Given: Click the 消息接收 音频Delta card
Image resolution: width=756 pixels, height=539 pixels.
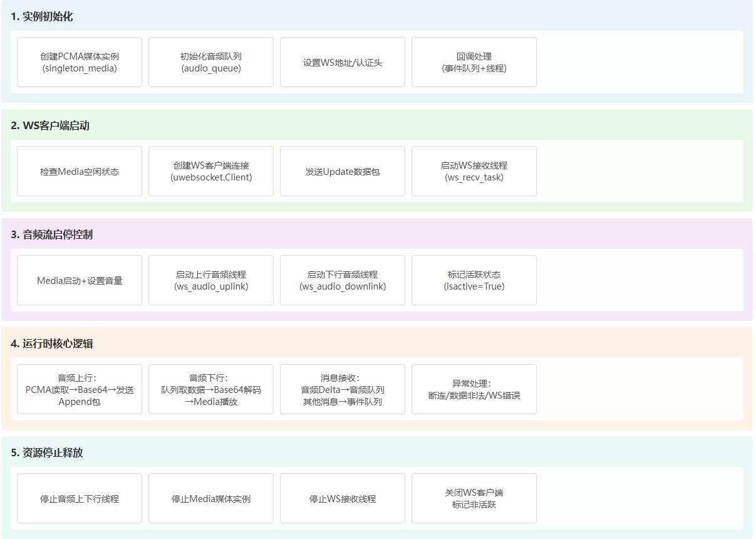Looking at the screenshot, I should point(343,389).
